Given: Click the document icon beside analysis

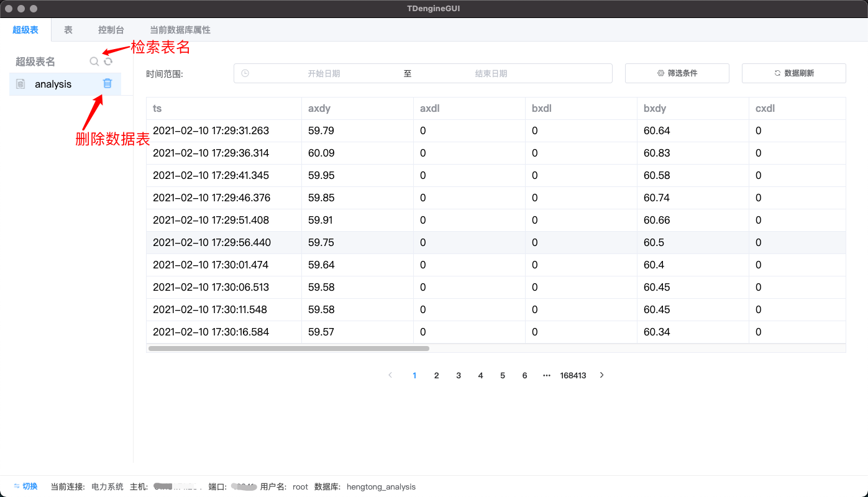Looking at the screenshot, I should 21,84.
